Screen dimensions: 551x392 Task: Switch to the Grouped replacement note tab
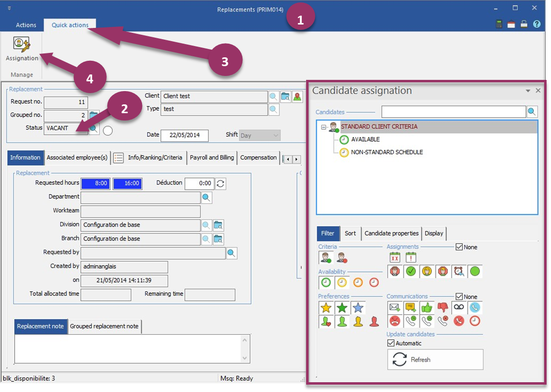pos(104,326)
